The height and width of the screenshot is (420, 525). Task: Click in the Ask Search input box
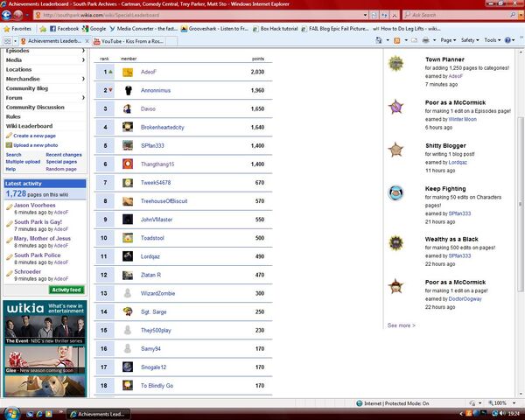pyautogui.click(x=458, y=15)
